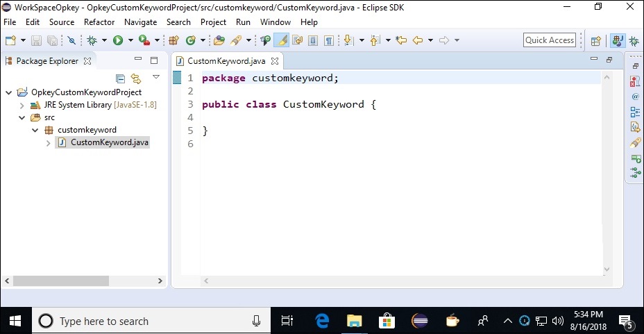Open dropdown next to New wizard icon
644x334 pixels.
23,40
